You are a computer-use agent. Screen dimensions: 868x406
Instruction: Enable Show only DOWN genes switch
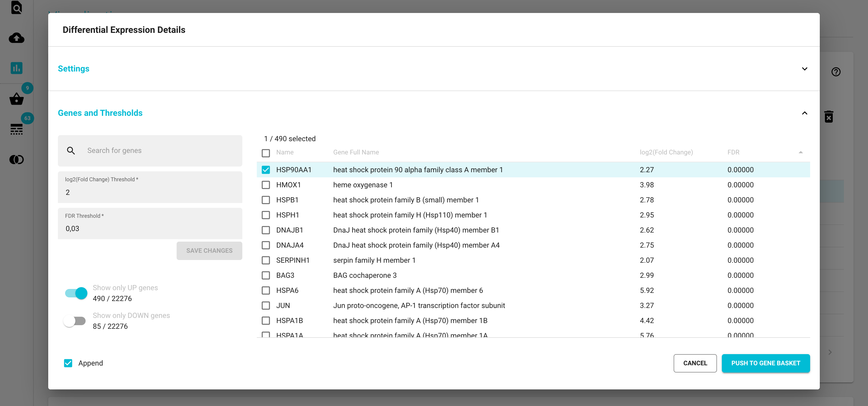[x=75, y=321]
